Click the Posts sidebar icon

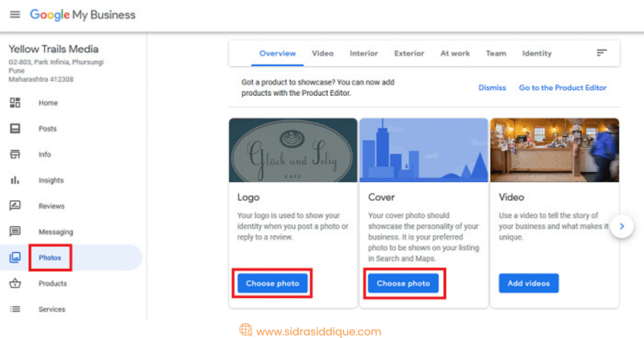[15, 128]
